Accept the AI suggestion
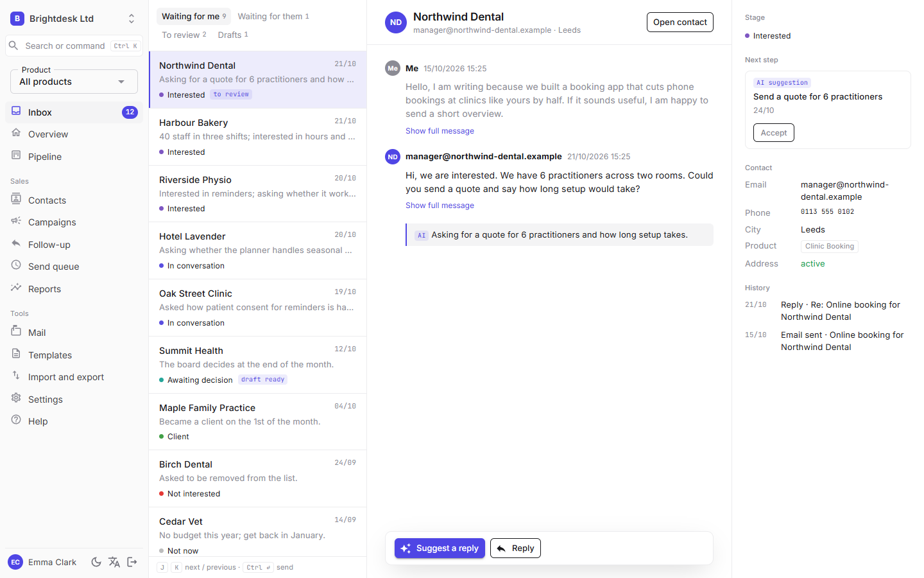This screenshot has width=924, height=578. (773, 132)
